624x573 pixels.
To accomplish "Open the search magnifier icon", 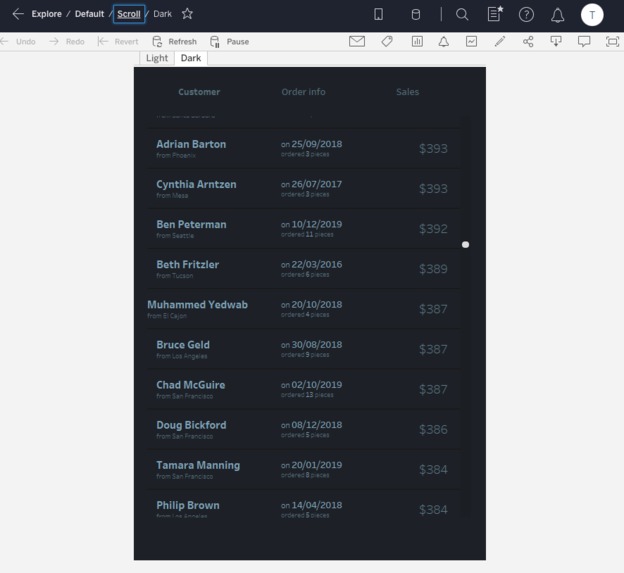I will (x=462, y=15).
